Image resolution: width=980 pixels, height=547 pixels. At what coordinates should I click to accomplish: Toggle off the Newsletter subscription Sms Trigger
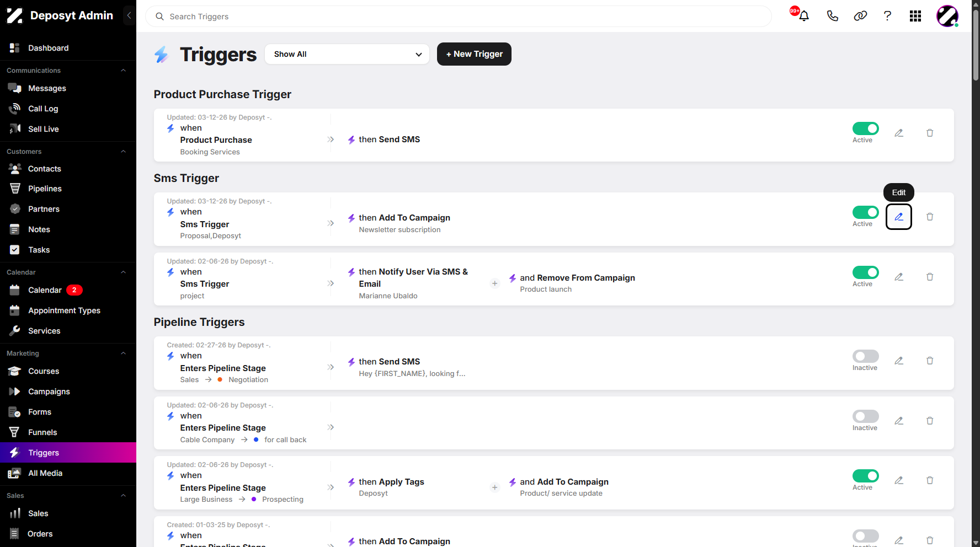(866, 212)
